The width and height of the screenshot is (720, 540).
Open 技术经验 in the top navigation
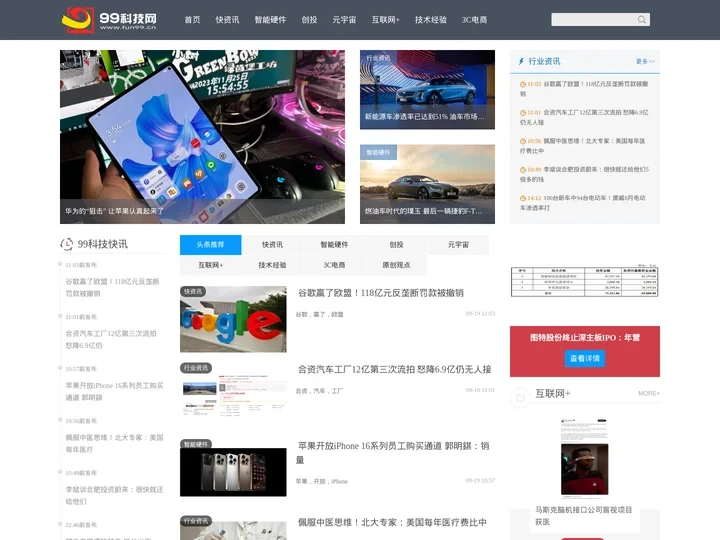(431, 20)
